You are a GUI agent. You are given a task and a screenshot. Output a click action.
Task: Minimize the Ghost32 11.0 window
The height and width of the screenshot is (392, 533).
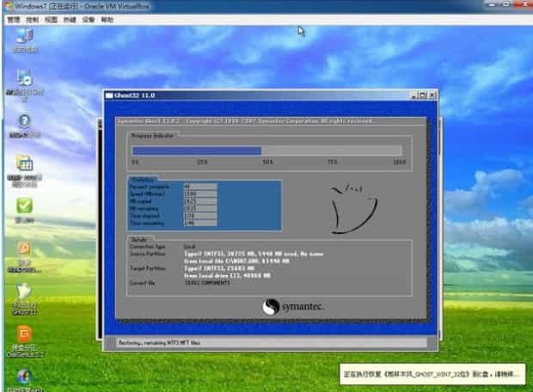pyautogui.click(x=414, y=95)
